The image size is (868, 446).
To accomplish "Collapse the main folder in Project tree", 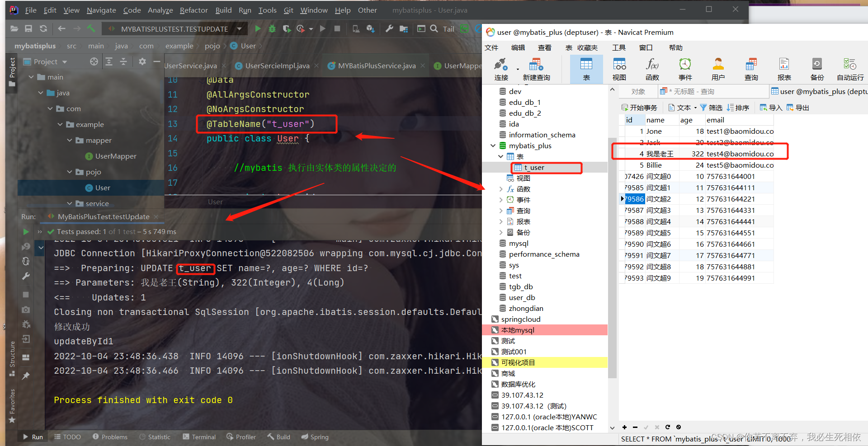I will coord(31,77).
